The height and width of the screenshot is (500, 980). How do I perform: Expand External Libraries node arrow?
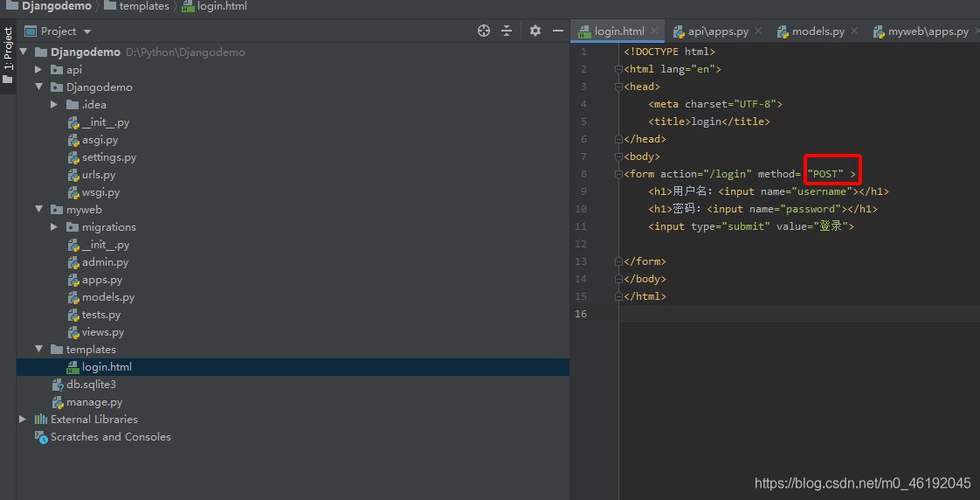point(23,420)
